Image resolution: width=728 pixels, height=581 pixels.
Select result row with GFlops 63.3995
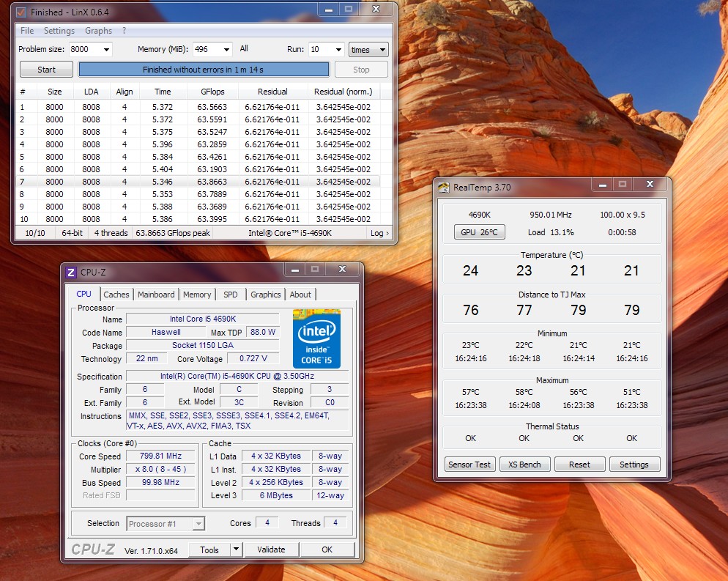tap(198, 219)
